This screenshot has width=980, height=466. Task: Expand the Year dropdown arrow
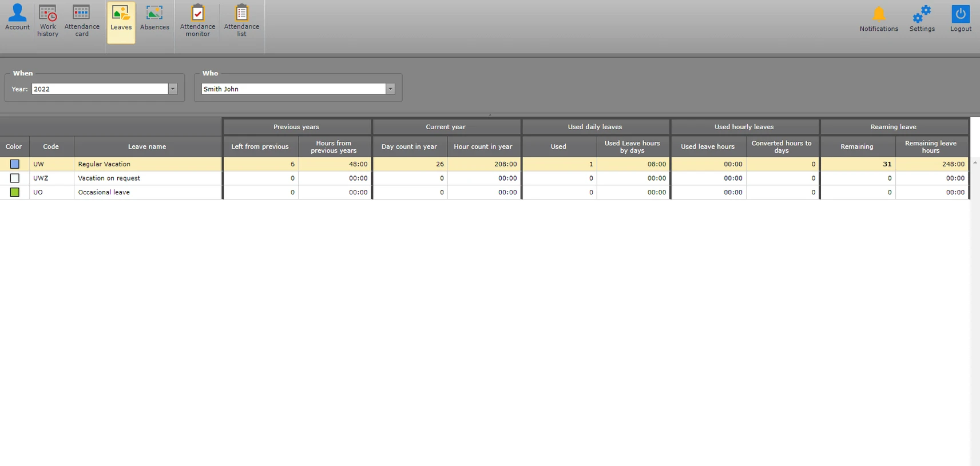172,89
